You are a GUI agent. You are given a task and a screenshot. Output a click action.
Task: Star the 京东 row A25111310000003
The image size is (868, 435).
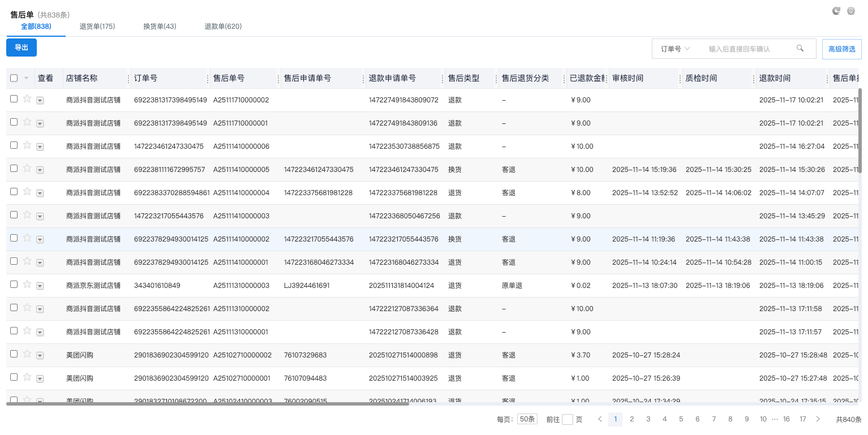pyautogui.click(x=27, y=284)
